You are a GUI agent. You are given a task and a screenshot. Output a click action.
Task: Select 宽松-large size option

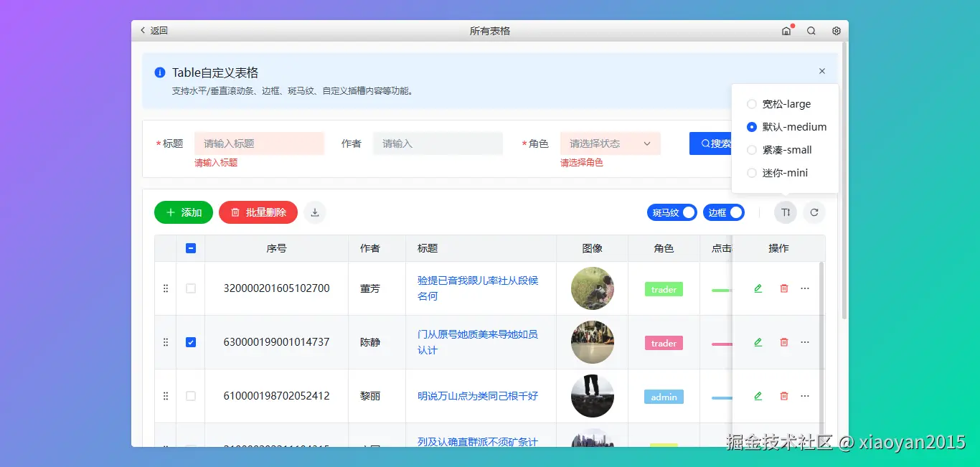click(779, 104)
